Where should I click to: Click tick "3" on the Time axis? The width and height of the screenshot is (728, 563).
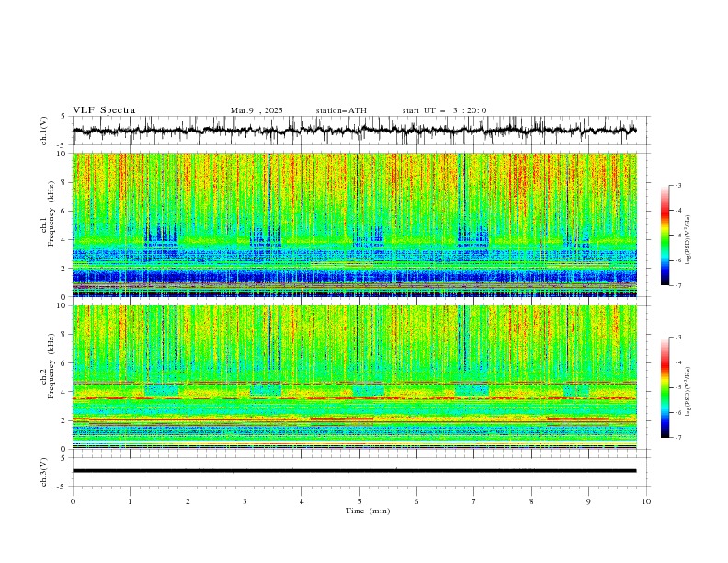pos(245,501)
